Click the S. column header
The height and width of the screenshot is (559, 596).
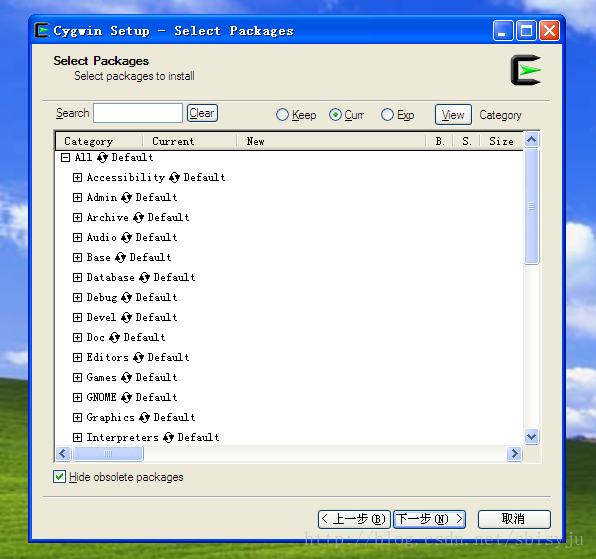pos(466,141)
